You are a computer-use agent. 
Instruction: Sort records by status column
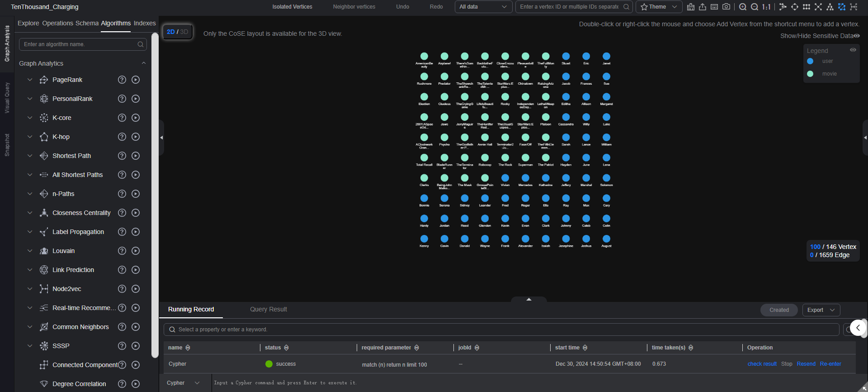point(286,348)
